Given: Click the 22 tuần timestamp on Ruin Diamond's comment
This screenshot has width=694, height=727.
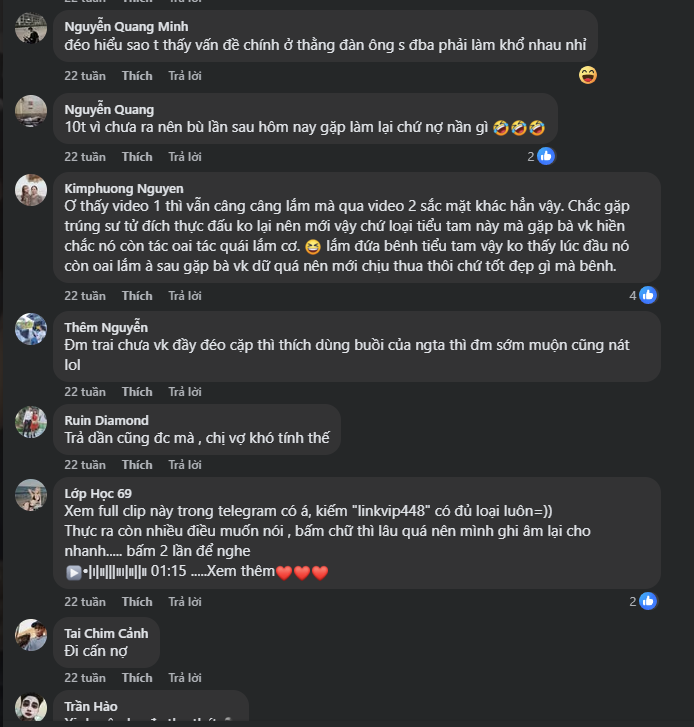Looking at the screenshot, I should coord(85,464).
